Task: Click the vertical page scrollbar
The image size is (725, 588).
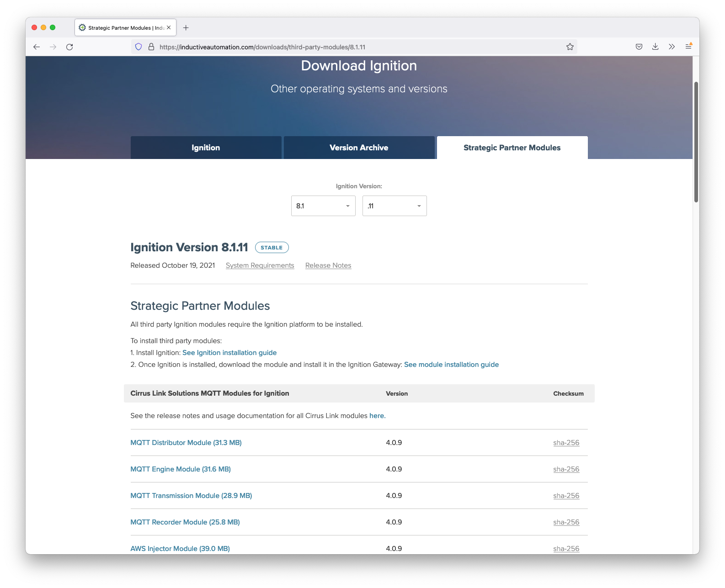Action: pos(696,142)
